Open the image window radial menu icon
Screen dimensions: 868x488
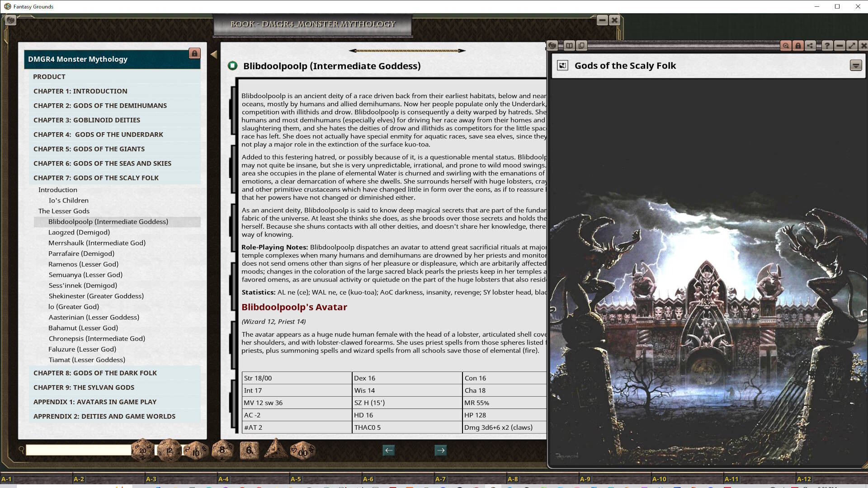tap(552, 46)
